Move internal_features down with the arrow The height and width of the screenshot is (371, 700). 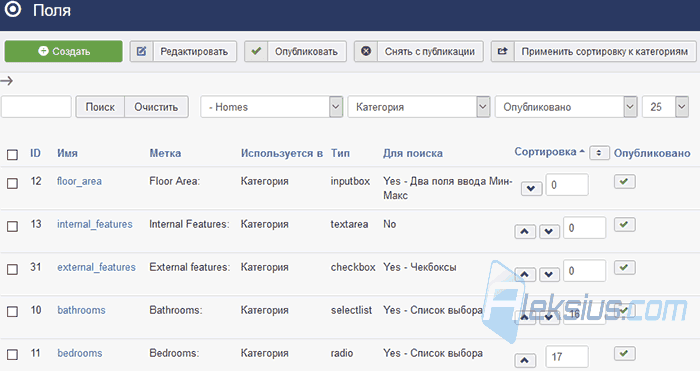549,232
